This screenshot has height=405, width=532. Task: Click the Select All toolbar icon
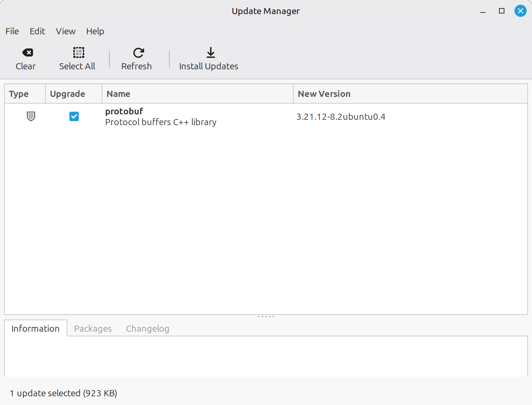[78, 52]
